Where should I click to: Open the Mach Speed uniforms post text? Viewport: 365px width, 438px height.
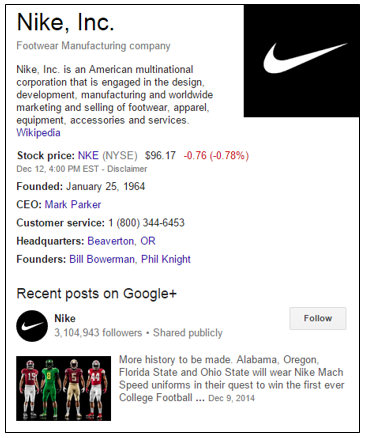(232, 378)
